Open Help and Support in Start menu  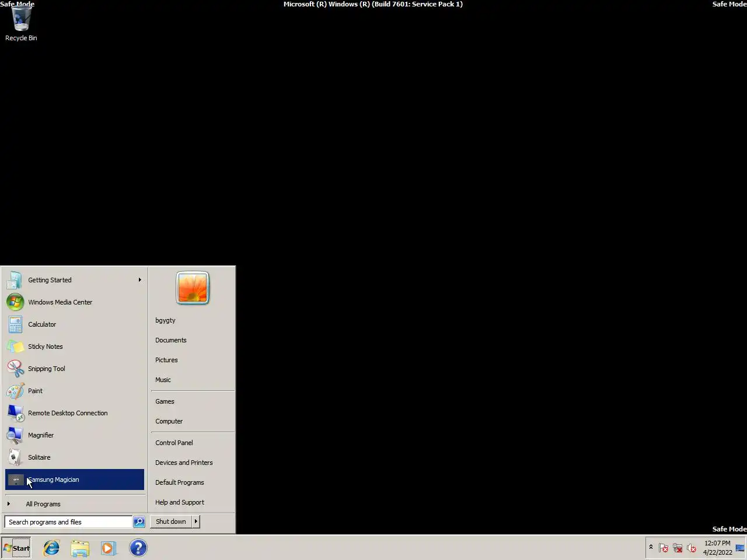pyautogui.click(x=180, y=502)
